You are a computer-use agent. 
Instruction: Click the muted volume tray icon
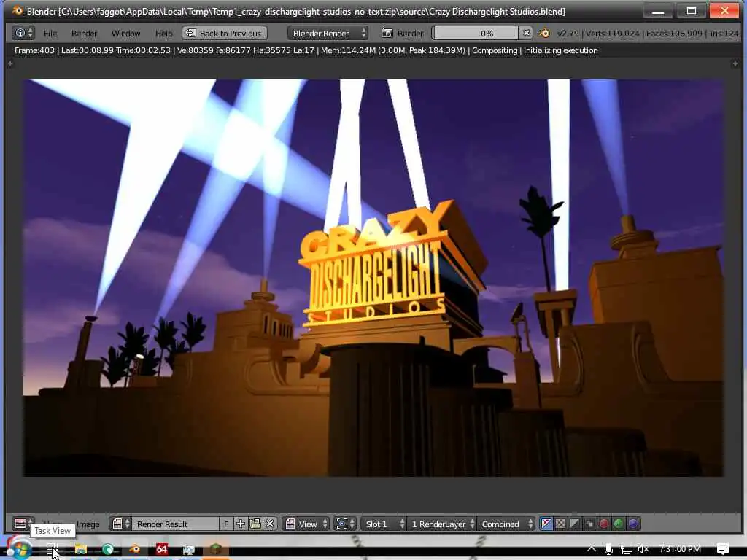click(643, 549)
